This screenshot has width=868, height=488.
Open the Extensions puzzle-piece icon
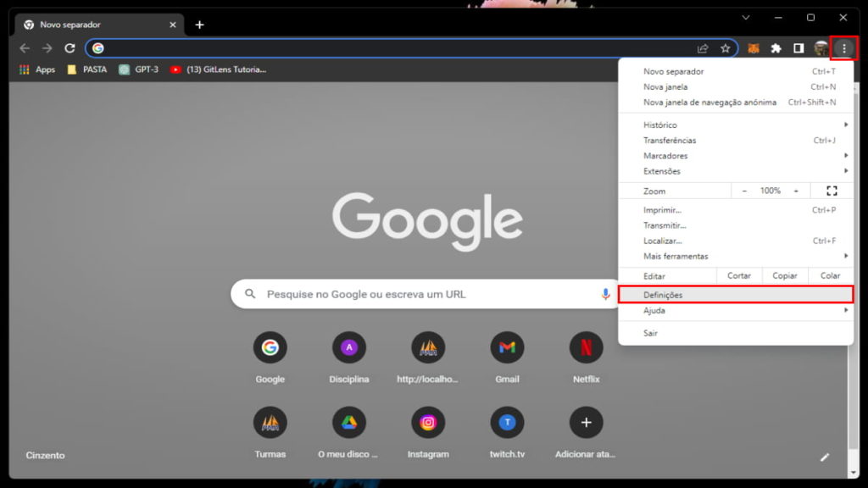776,48
